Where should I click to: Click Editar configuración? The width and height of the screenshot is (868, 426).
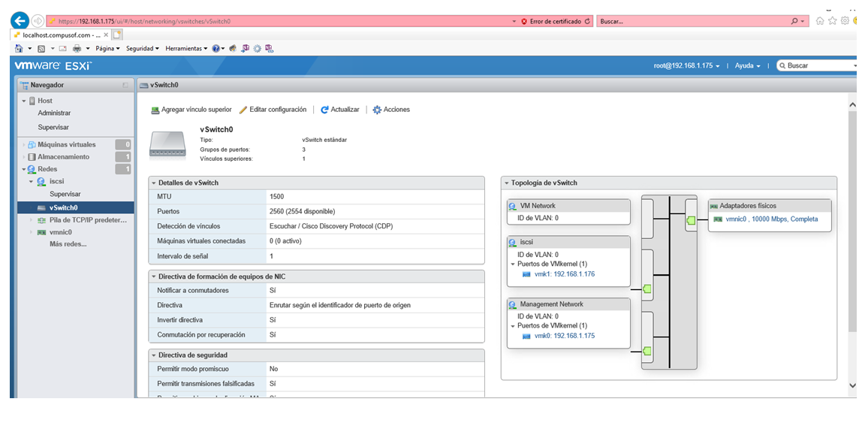click(x=273, y=110)
